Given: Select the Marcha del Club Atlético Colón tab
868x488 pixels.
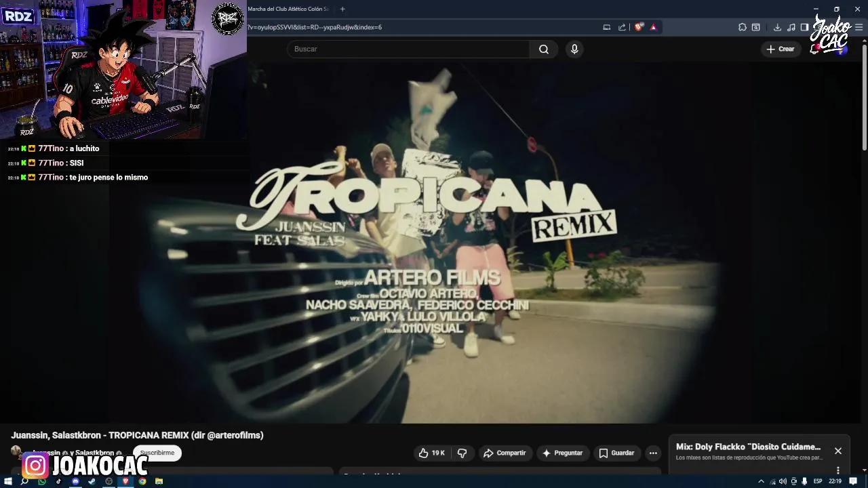Looking at the screenshot, I should 290,9.
